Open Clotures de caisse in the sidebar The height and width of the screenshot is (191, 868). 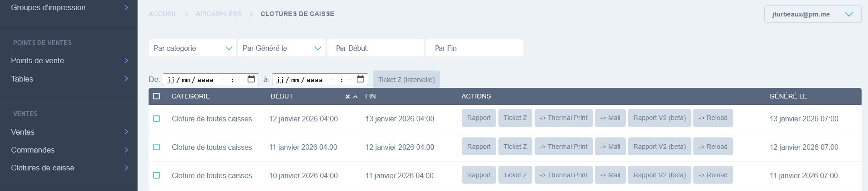43,168
